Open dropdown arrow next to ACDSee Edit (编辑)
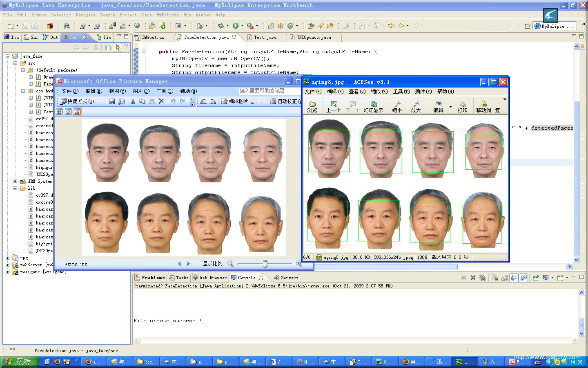588x368 pixels. 450,107
